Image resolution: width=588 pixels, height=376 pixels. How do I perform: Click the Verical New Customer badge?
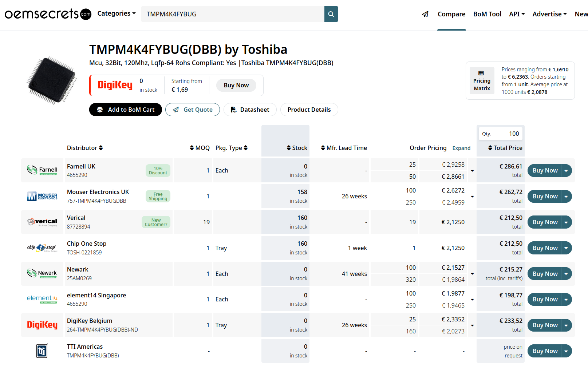click(x=156, y=222)
